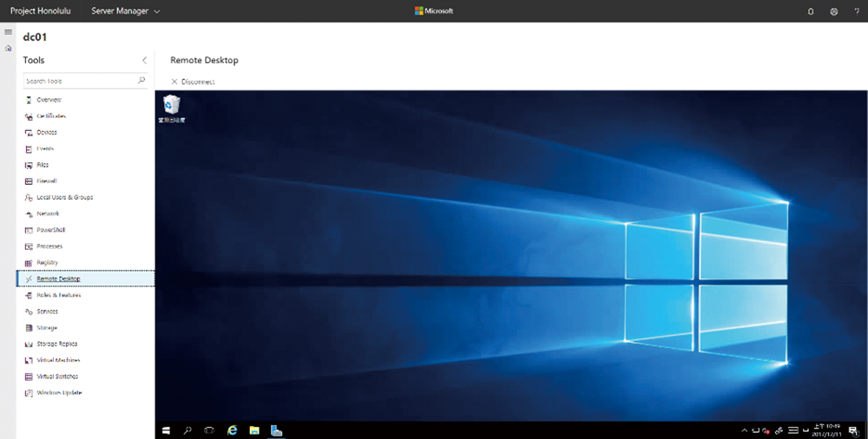Open settings gear in top bar
868x439 pixels.
(833, 11)
